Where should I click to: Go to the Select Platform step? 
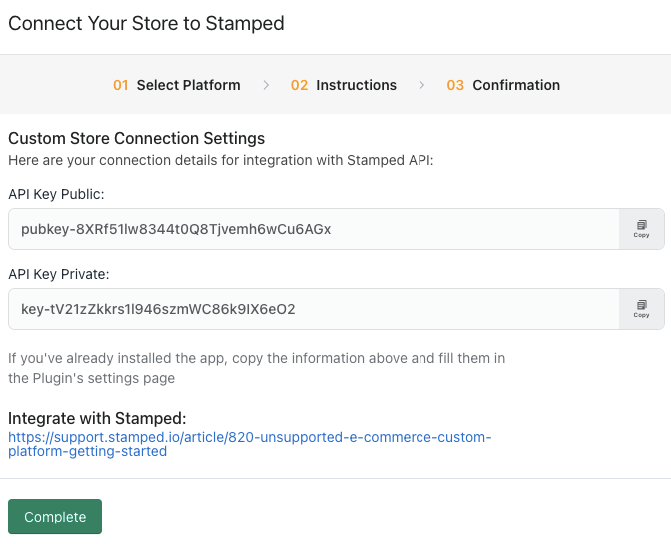(x=188, y=85)
